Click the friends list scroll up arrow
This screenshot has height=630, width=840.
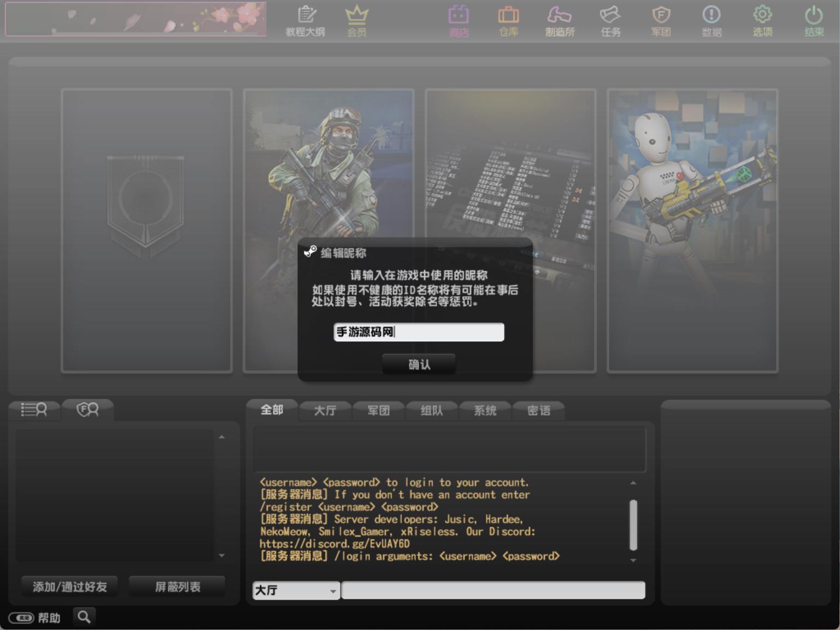pyautogui.click(x=221, y=437)
